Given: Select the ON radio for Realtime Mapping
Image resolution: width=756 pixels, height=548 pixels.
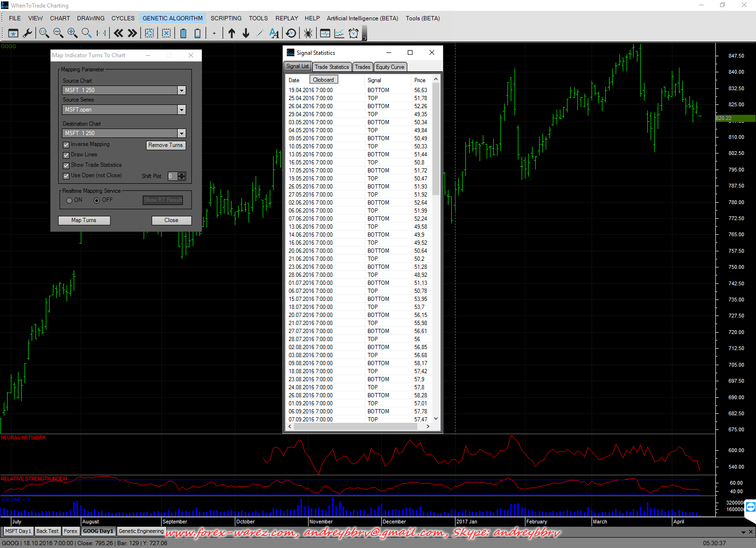Looking at the screenshot, I should point(69,200).
